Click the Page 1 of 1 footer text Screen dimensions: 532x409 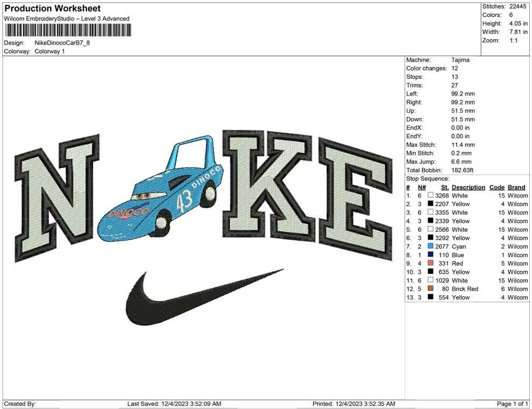point(512,403)
